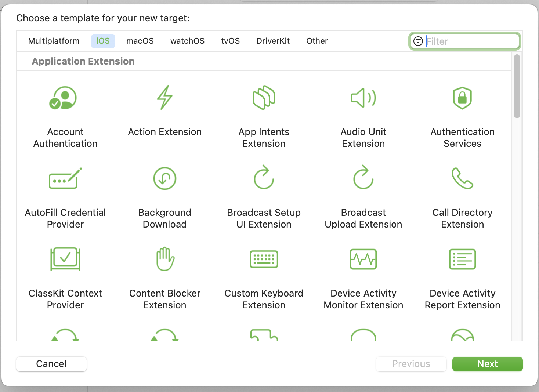Select the Broadcast Upload Extension icon
Screen dimensions: 539x392
coord(363,177)
